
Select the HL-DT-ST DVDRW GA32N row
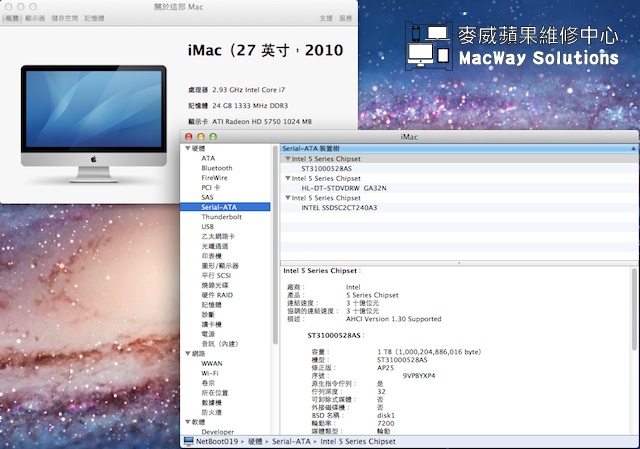click(x=459, y=188)
